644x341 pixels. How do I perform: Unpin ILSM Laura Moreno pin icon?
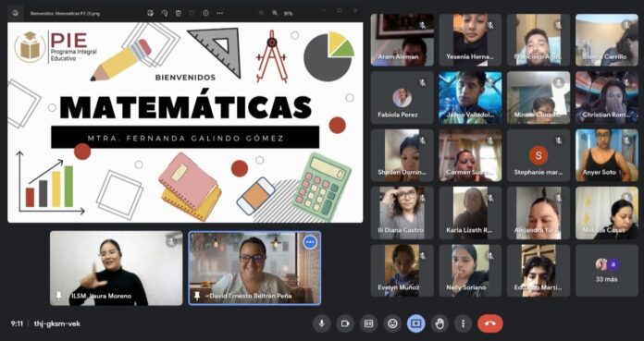[x=59, y=296]
